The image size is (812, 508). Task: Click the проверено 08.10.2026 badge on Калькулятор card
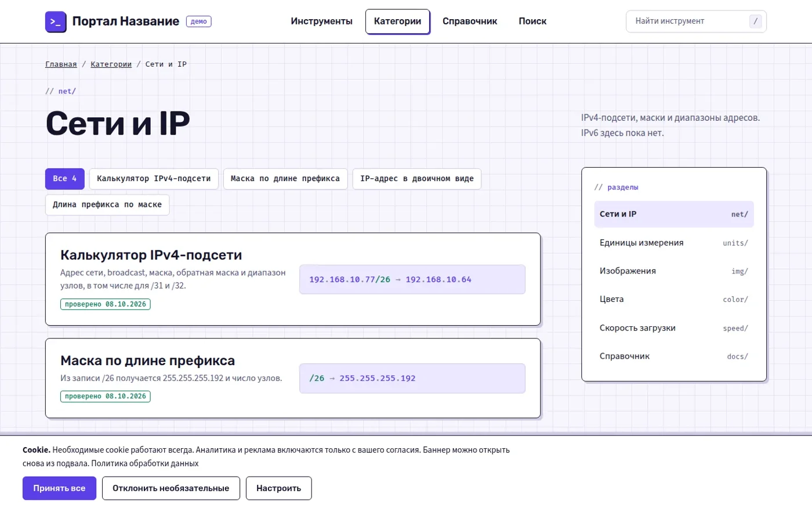click(106, 304)
